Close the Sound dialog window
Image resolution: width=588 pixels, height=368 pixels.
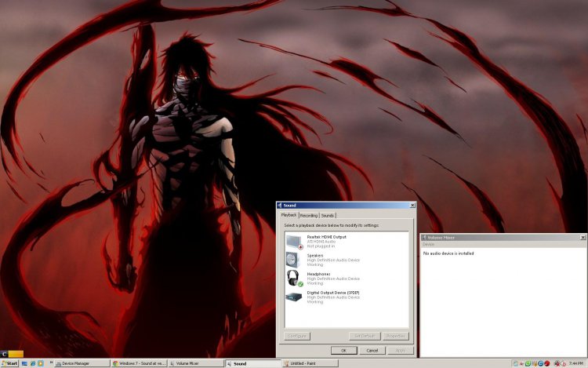tap(412, 206)
